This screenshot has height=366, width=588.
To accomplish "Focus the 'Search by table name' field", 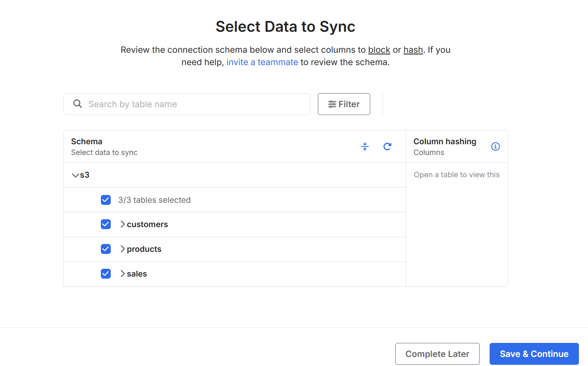I will (194, 104).
